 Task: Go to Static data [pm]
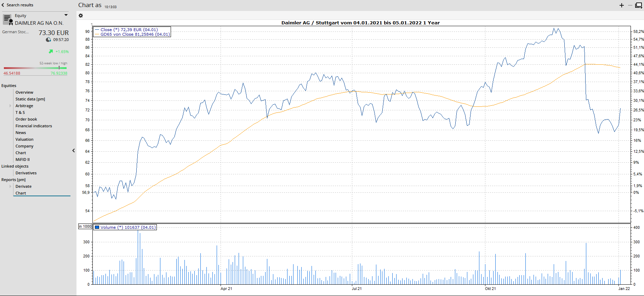pyautogui.click(x=30, y=99)
